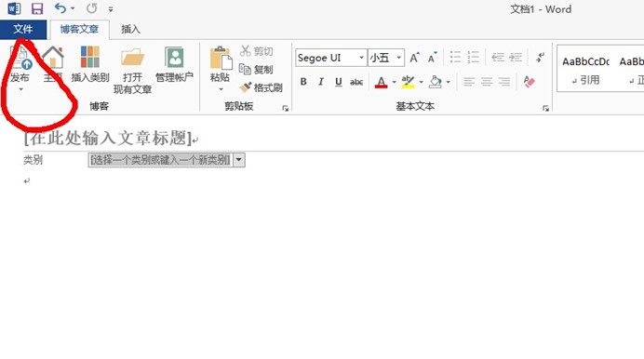Open the 基本文本 dialog launcher
644x359 pixels.
tap(545, 108)
